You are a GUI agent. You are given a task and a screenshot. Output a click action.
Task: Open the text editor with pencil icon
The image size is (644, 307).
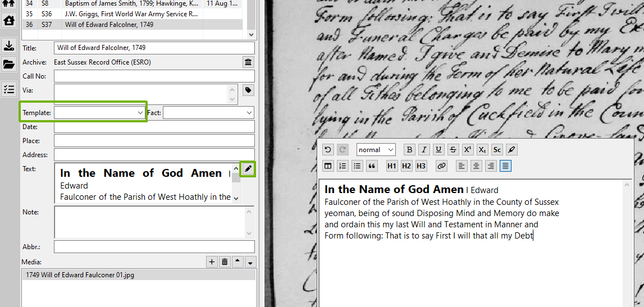click(248, 168)
